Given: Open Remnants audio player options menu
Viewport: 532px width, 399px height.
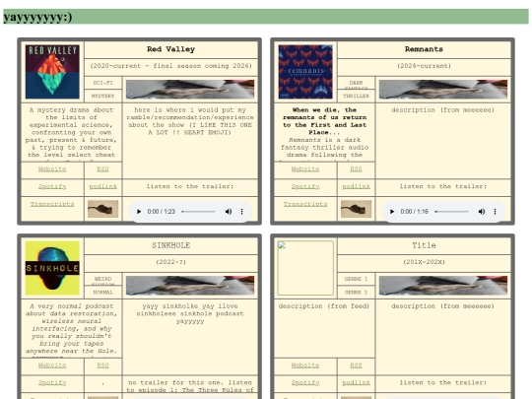Looking at the screenshot, I should pos(495,212).
